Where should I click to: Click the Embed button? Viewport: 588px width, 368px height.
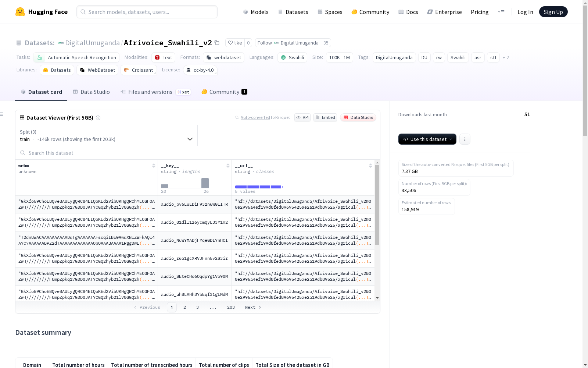click(325, 117)
